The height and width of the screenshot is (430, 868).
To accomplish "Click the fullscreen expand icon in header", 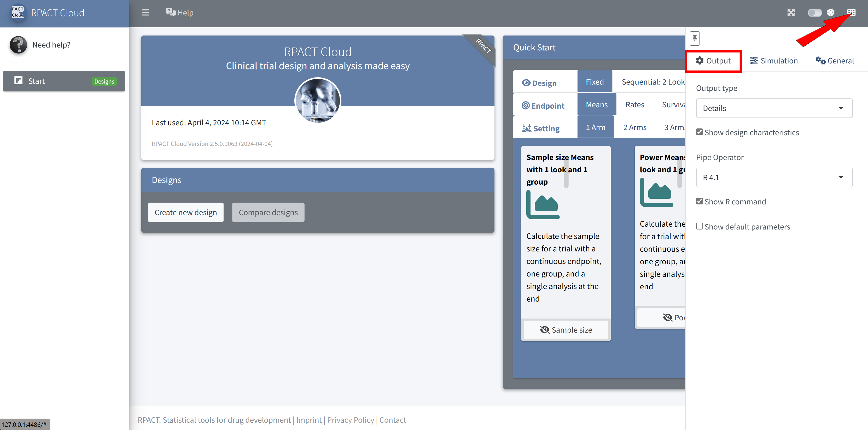I will [x=791, y=13].
